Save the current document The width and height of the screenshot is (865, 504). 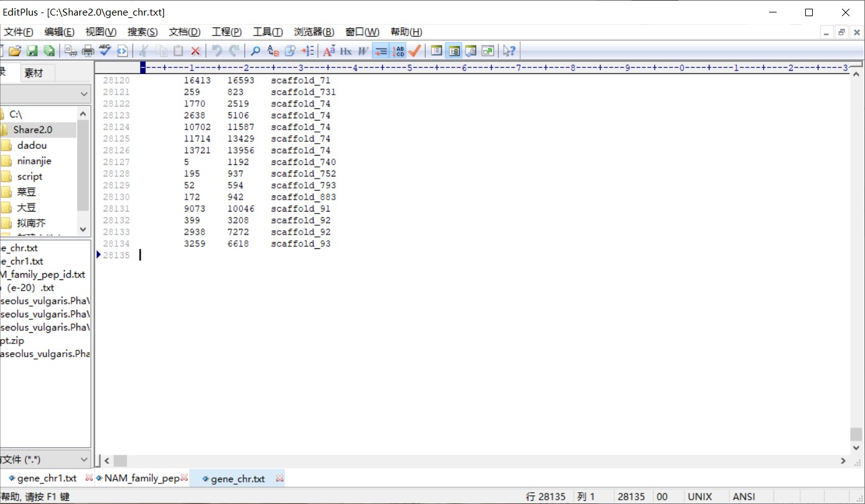[x=32, y=51]
